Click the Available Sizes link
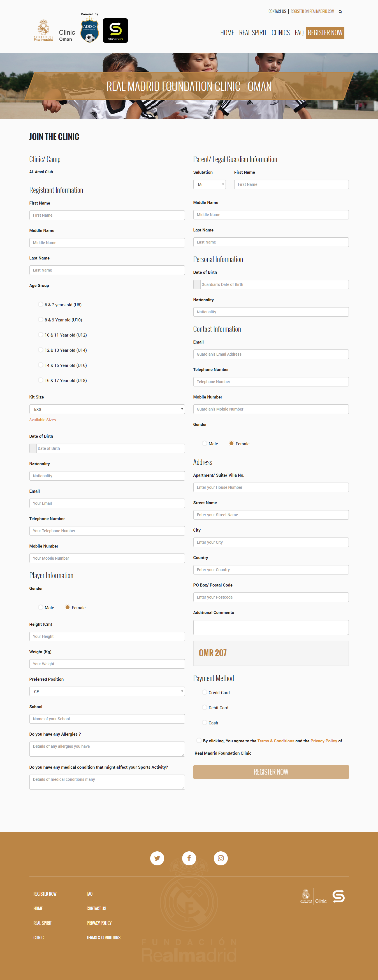Screen dimensions: 378x980 [x=43, y=420]
